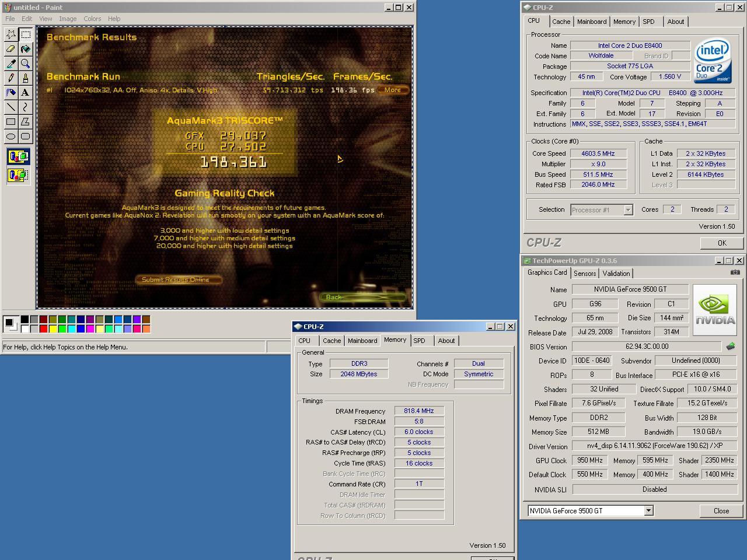Click the More button beside fps result

[x=393, y=90]
